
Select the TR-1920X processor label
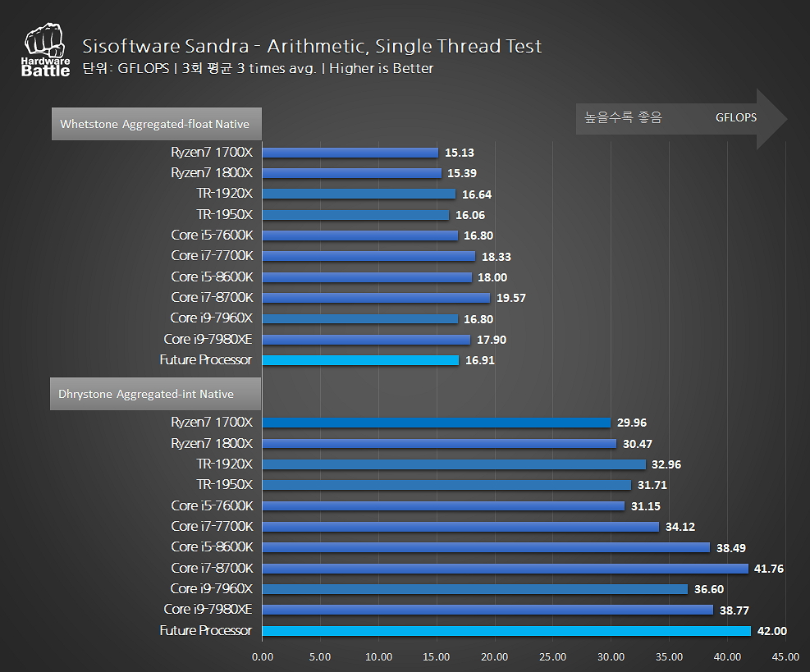(x=227, y=194)
